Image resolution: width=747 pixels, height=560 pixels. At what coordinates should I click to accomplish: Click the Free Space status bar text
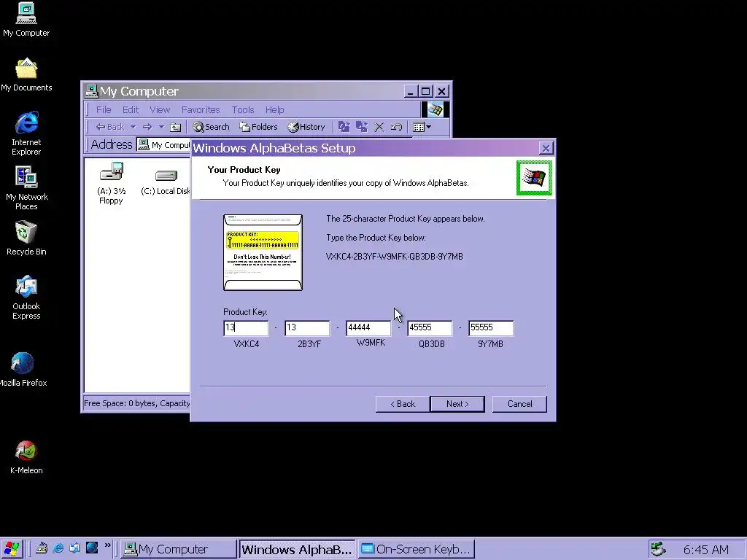coord(136,403)
